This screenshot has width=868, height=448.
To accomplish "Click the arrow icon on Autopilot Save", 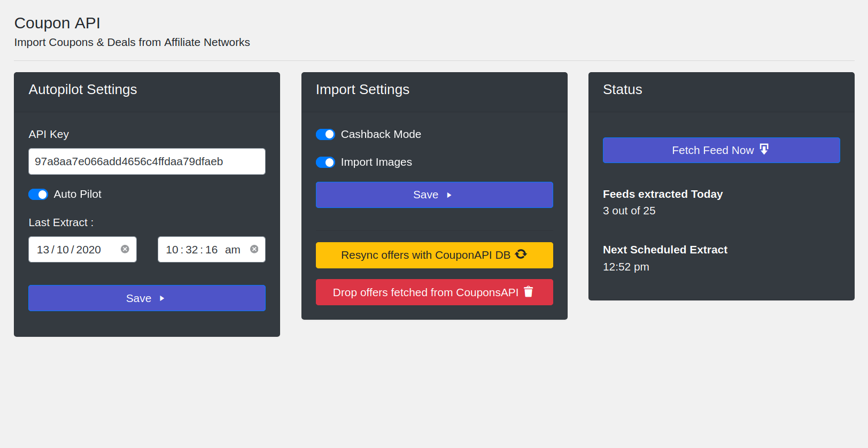I will (x=162, y=298).
